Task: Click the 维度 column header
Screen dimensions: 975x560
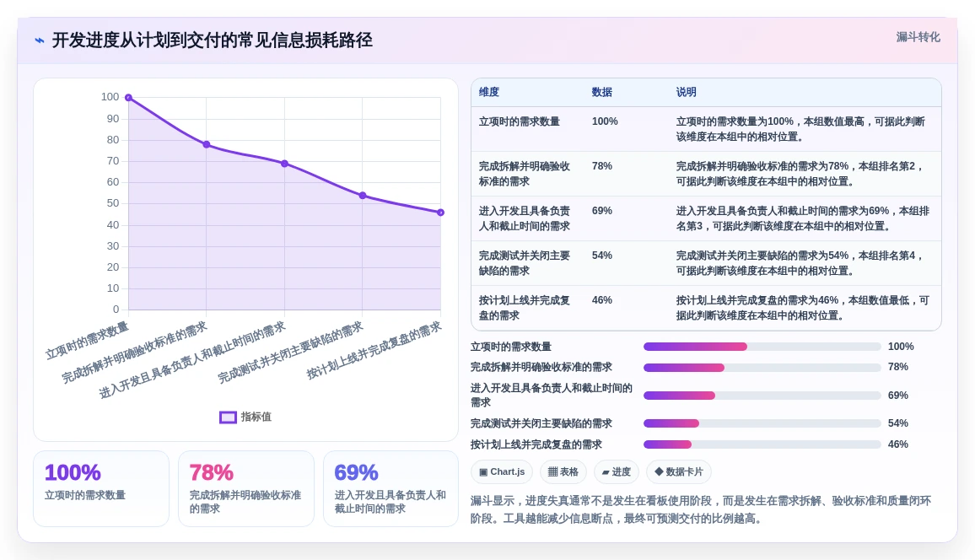Action: click(488, 92)
